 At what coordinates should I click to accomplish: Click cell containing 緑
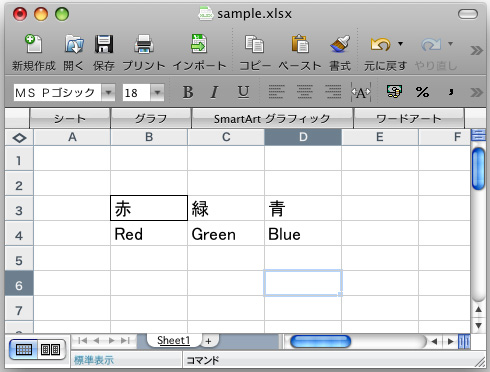coord(226,208)
